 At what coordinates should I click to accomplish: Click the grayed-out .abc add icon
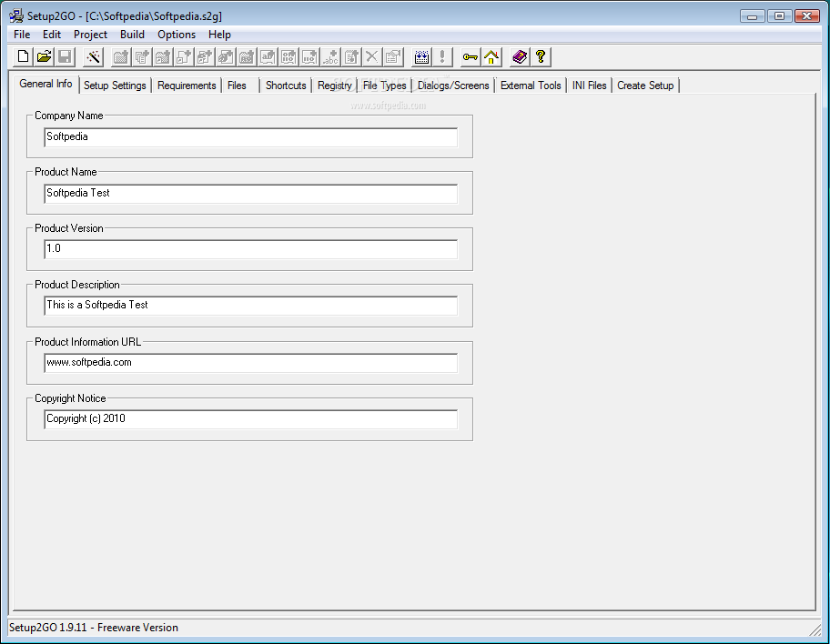coord(330,56)
